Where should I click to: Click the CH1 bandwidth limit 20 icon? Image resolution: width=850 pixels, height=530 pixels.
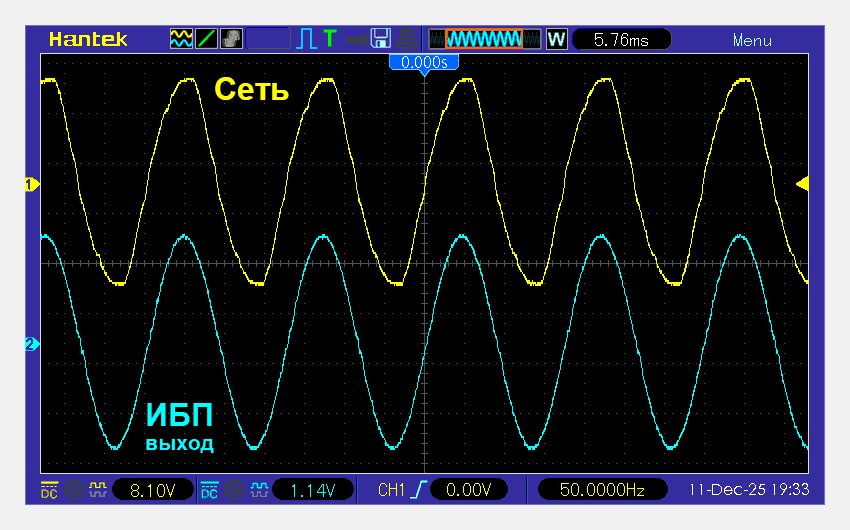pyautogui.click(x=73, y=490)
